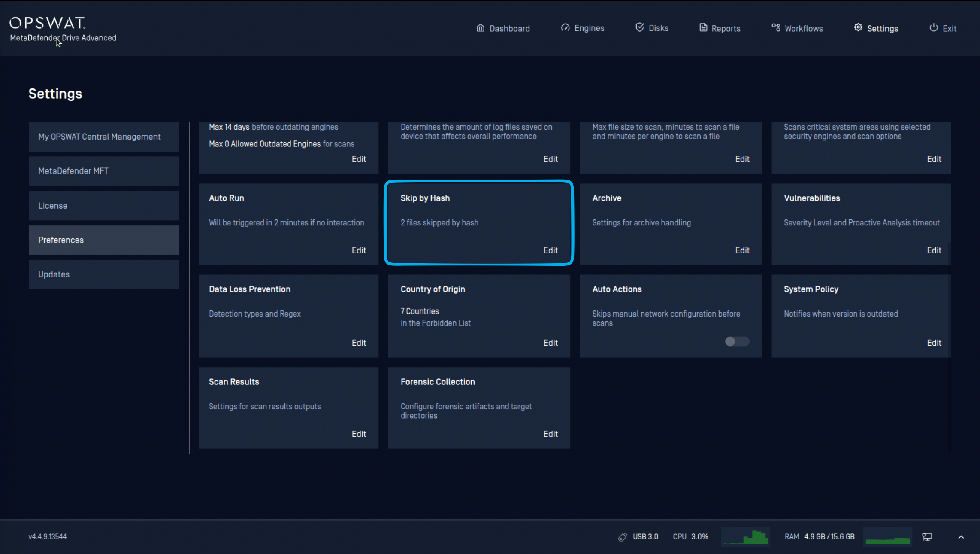Click the Engines gauge icon
This screenshot has height=554, width=980.
[565, 28]
